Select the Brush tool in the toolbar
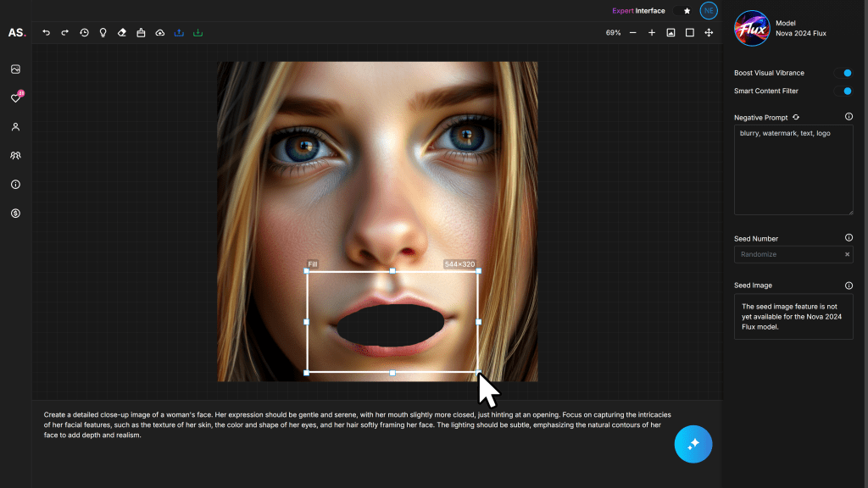This screenshot has width=868, height=488. 141,33
